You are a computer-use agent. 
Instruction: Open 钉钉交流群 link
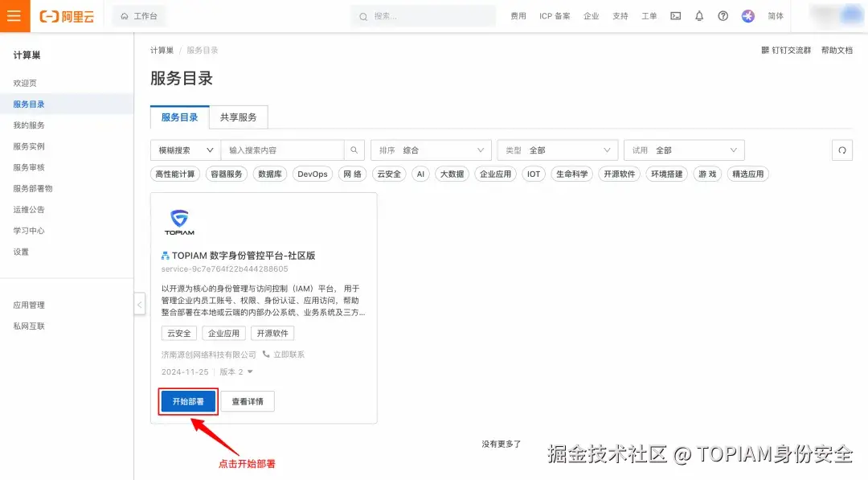click(786, 51)
